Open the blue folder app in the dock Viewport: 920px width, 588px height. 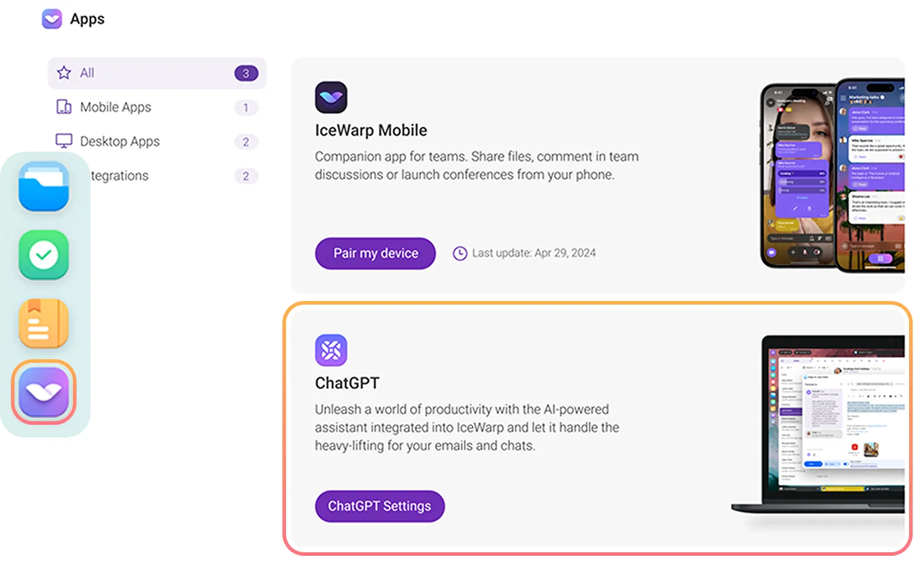point(43,187)
